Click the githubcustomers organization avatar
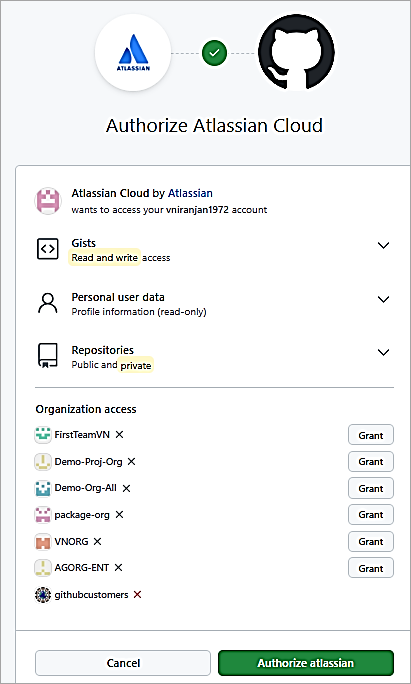The image size is (411, 684). pos(43,595)
